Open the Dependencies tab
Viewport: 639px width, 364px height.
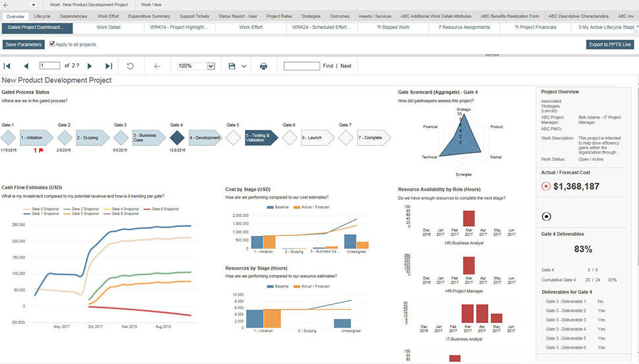pos(73,16)
